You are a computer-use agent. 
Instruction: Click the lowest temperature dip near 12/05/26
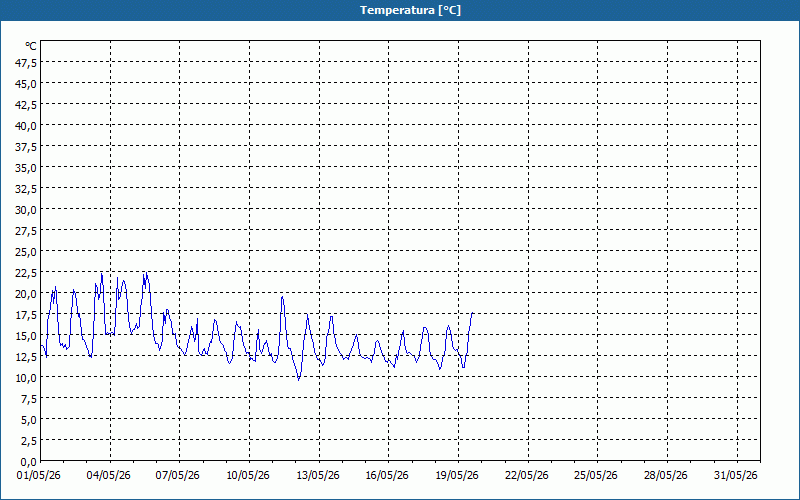[298, 380]
